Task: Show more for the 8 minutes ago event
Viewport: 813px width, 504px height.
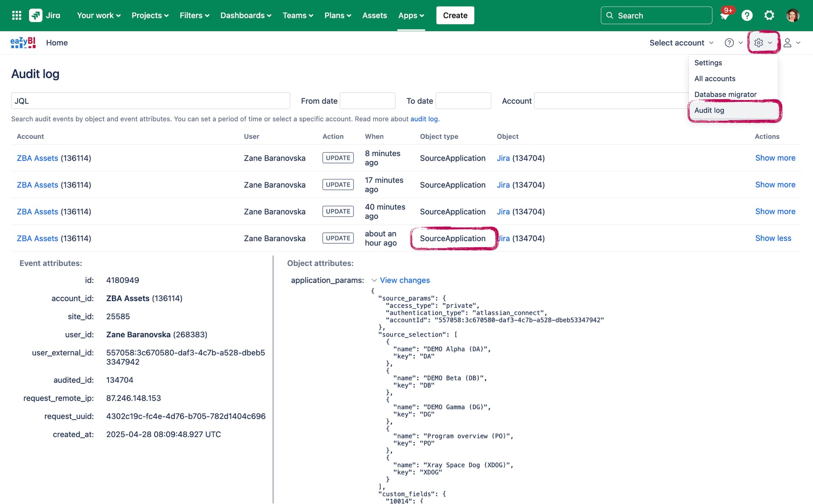Action: [x=775, y=158]
